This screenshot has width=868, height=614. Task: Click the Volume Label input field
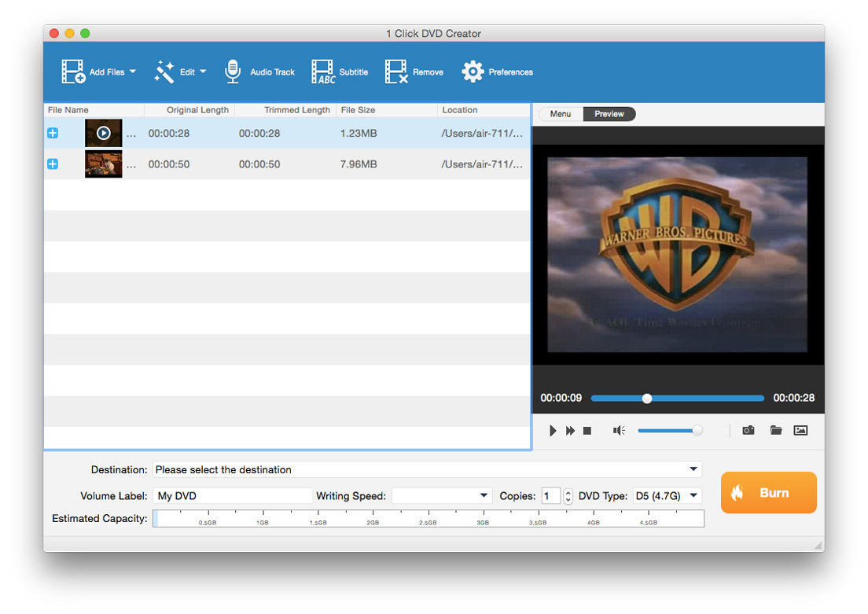tap(233, 495)
